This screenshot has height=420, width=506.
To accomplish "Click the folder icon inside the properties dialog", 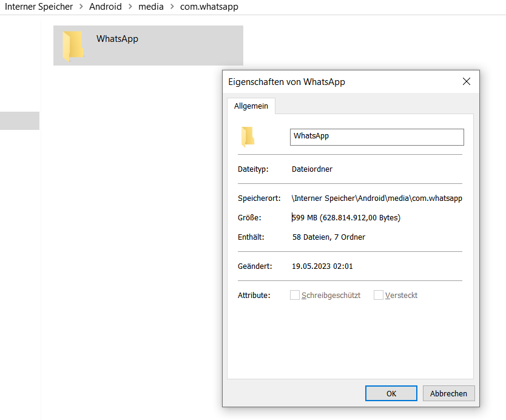I will coord(248,137).
